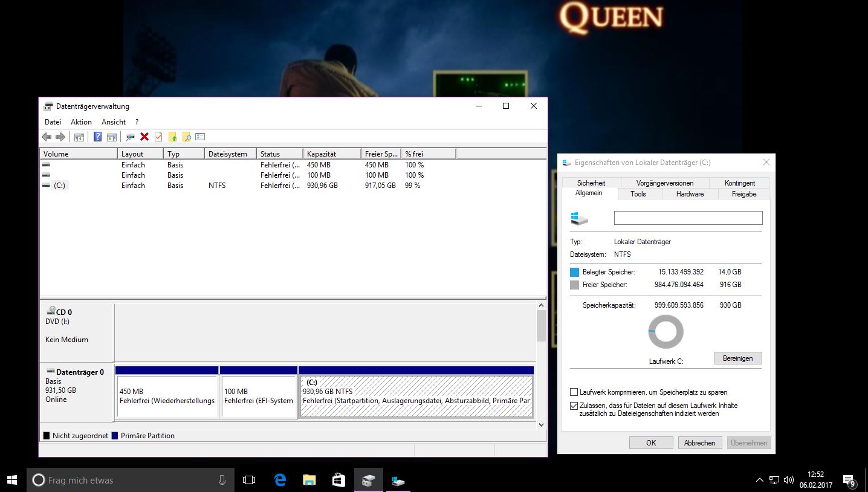The width and height of the screenshot is (868, 492).
Task: Switch to the Sicherheit tab
Action: [x=591, y=183]
